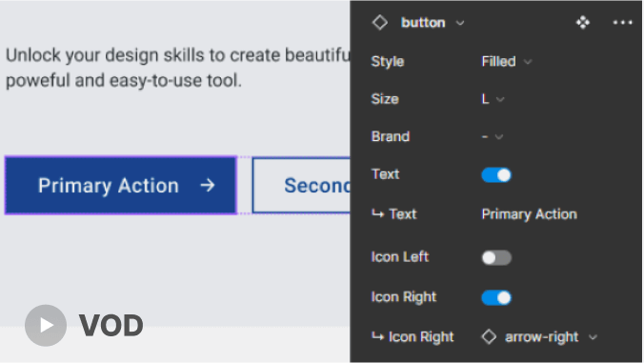Turn off the Icon Right toggle
644x363 pixels.
pos(496,297)
